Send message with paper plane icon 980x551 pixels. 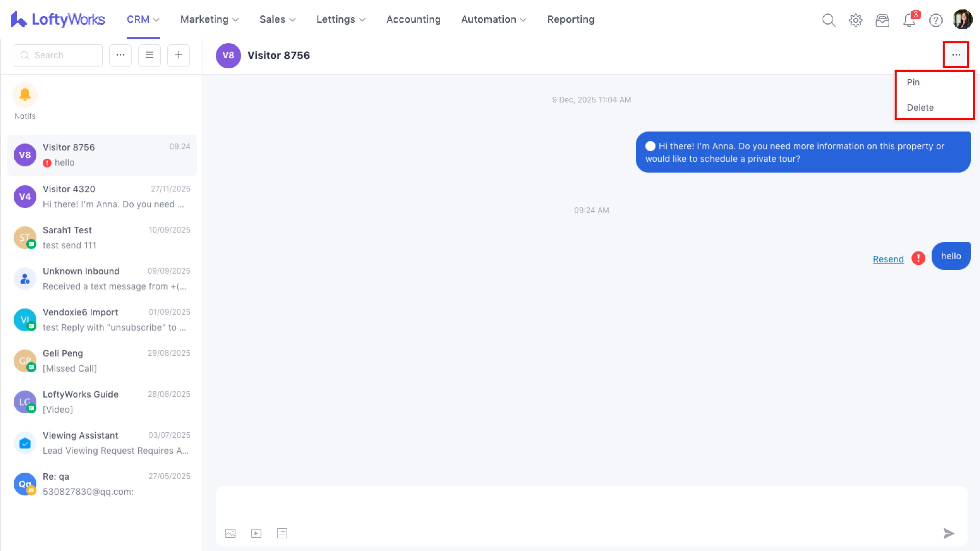(x=949, y=533)
